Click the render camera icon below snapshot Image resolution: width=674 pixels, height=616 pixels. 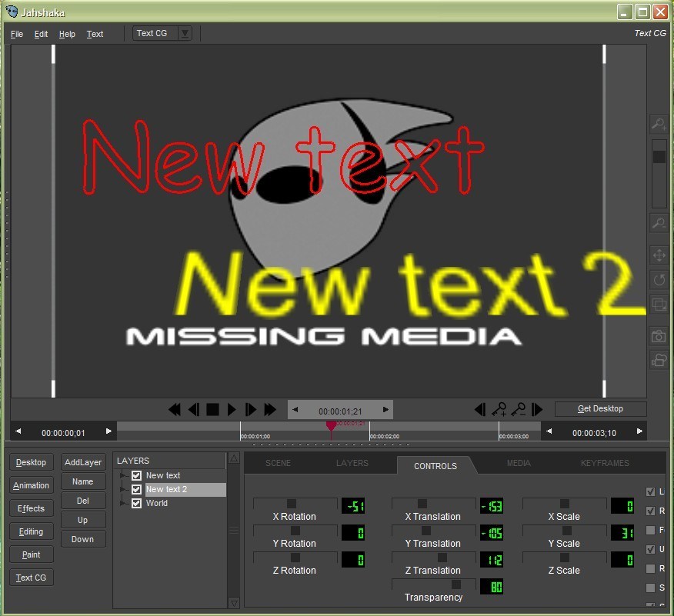click(x=659, y=360)
